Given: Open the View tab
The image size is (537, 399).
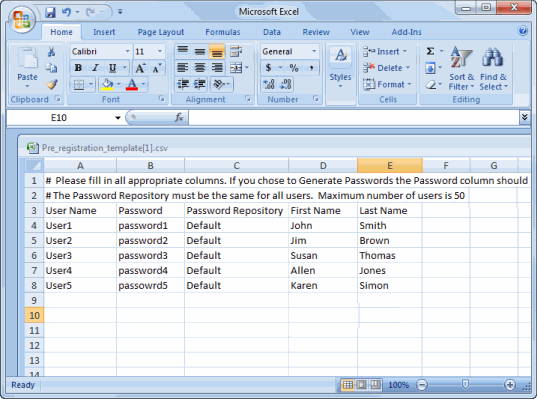Looking at the screenshot, I should pyautogui.click(x=360, y=32).
